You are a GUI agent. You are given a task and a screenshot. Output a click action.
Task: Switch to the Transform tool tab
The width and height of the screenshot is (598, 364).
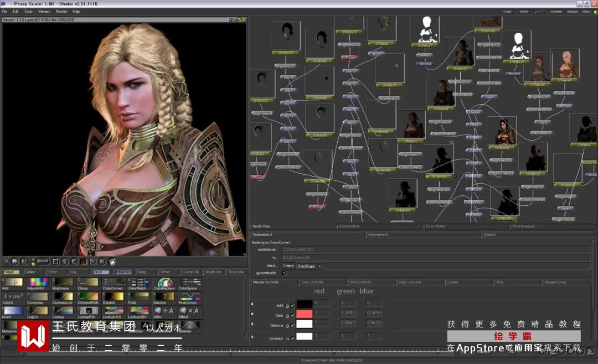123,272
